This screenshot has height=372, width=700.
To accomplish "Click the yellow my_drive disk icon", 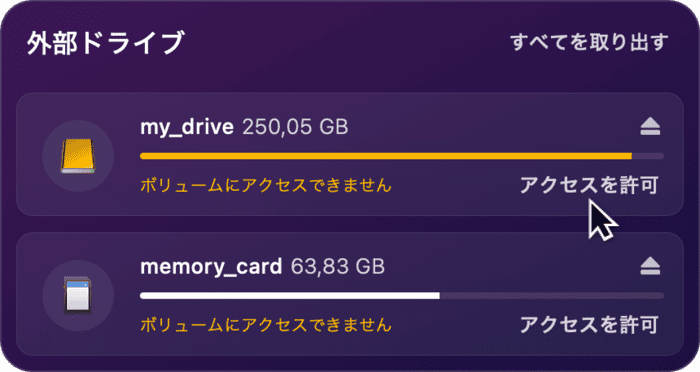I will tap(78, 156).
